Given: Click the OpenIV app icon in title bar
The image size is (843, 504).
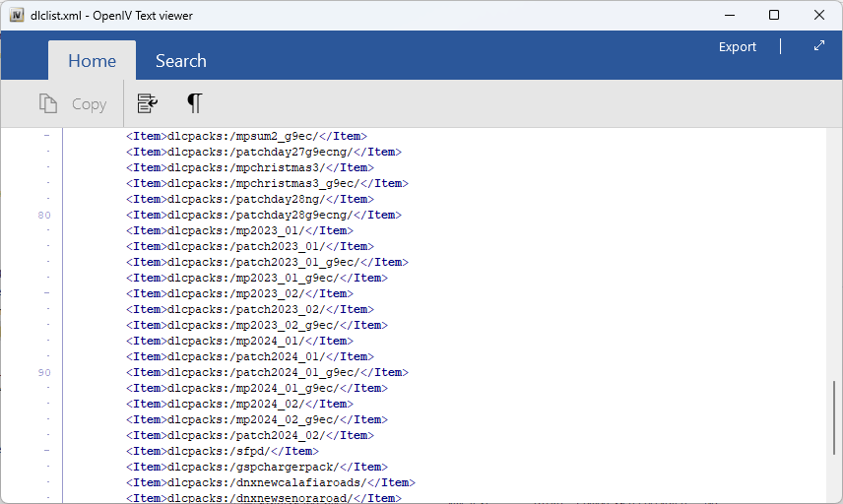Looking at the screenshot, I should pos(16,15).
